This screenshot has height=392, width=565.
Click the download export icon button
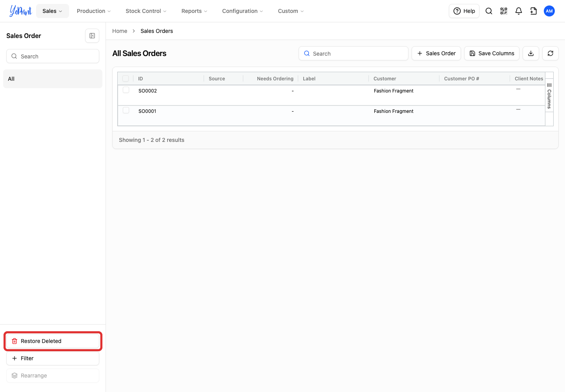pyautogui.click(x=531, y=53)
